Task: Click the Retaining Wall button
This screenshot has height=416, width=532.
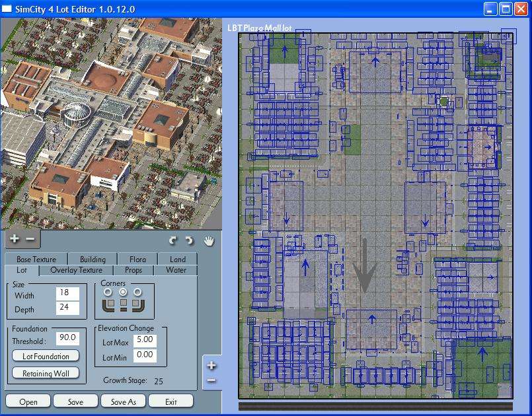Action: (46, 373)
